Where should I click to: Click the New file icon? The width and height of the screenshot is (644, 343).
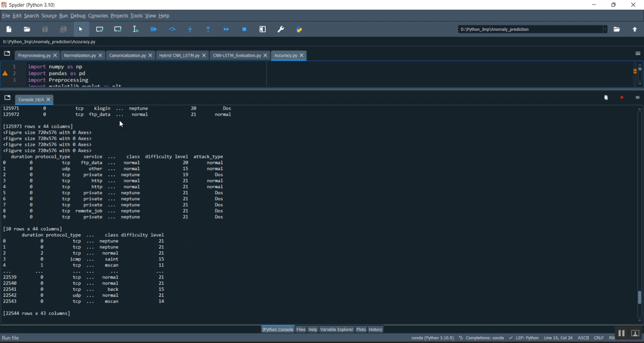coord(9,30)
